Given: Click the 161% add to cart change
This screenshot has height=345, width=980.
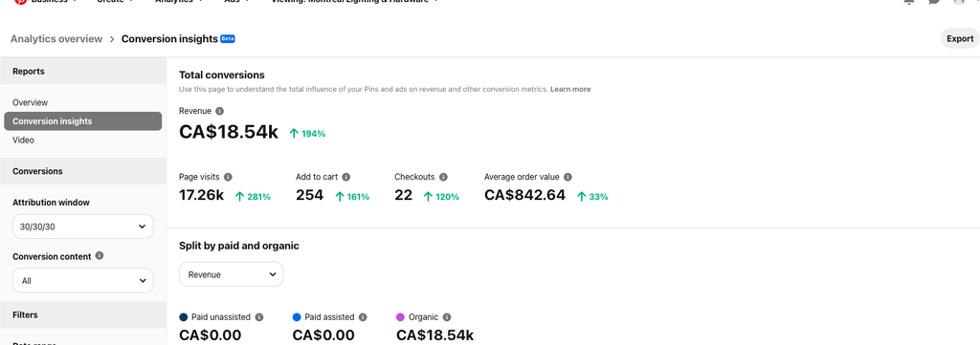Looking at the screenshot, I should pos(359,197).
